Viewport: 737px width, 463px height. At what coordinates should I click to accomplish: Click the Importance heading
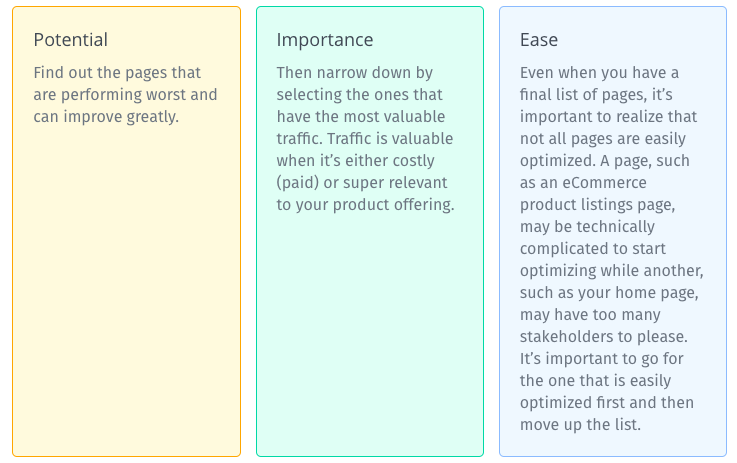click(x=325, y=40)
